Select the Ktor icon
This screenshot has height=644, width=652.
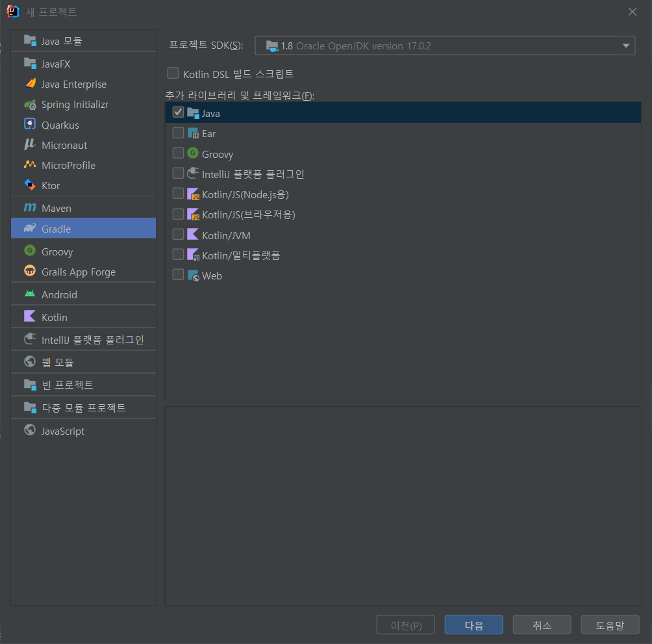[x=30, y=185]
